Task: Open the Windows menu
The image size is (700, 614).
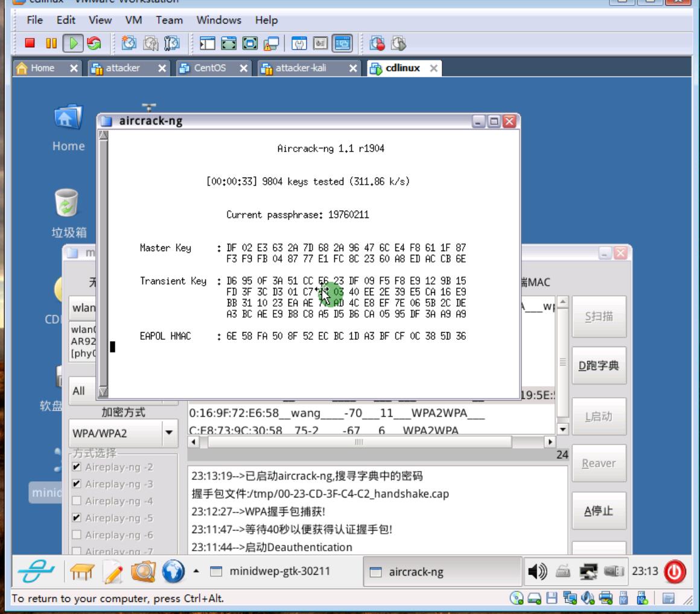Action: click(x=218, y=20)
